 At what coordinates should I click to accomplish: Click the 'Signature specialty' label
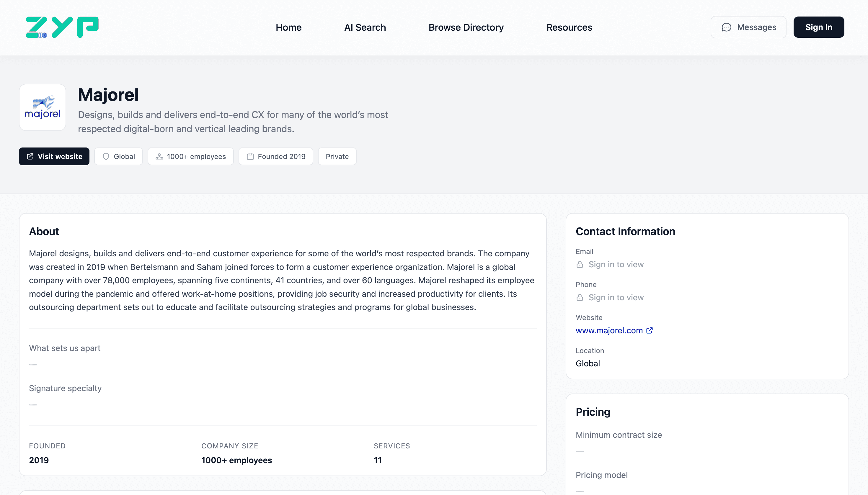point(65,388)
